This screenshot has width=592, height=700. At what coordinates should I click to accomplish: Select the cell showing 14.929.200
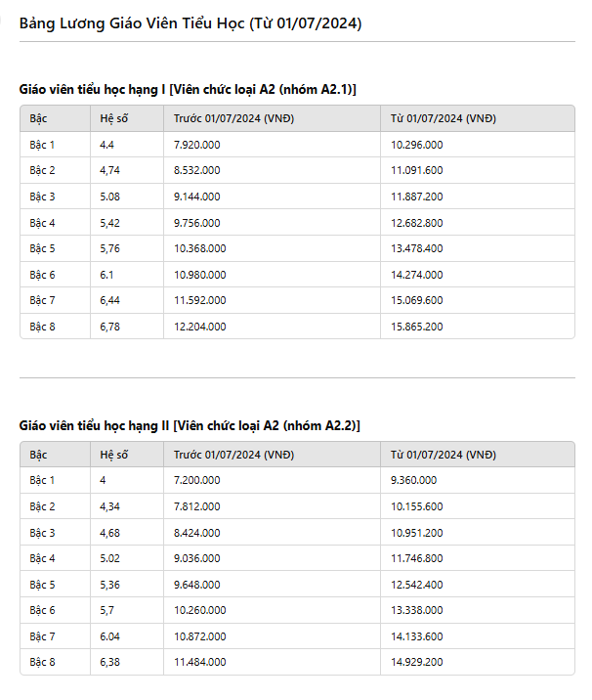(x=478, y=662)
